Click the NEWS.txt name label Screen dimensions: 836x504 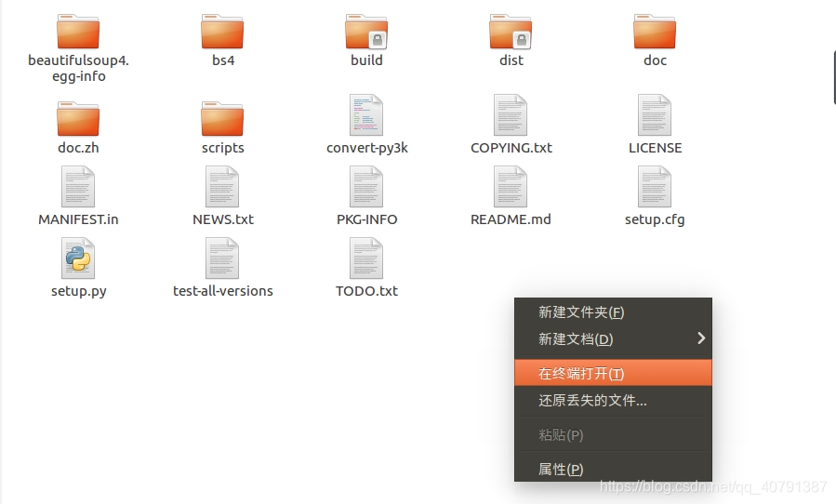223,219
